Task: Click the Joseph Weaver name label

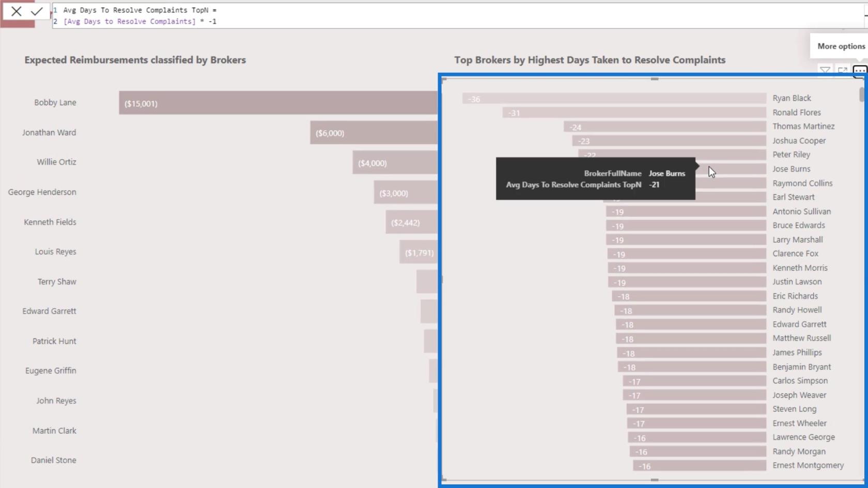Action: pos(799,396)
